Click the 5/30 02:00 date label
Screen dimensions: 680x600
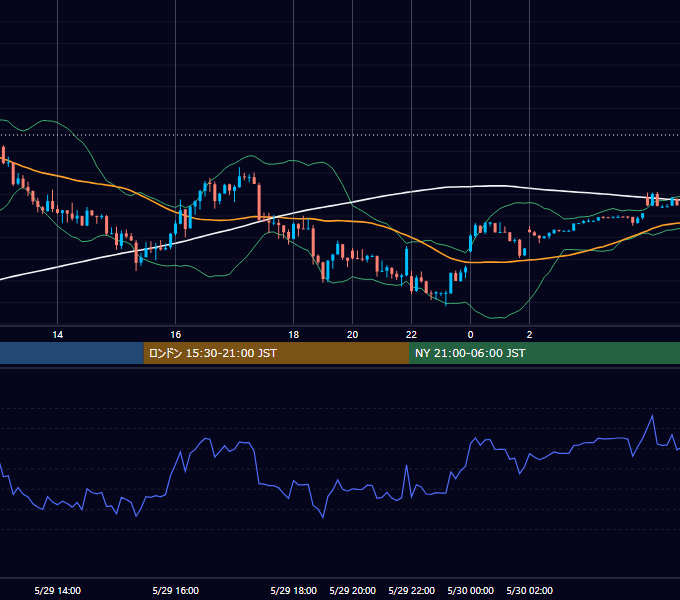click(530, 590)
